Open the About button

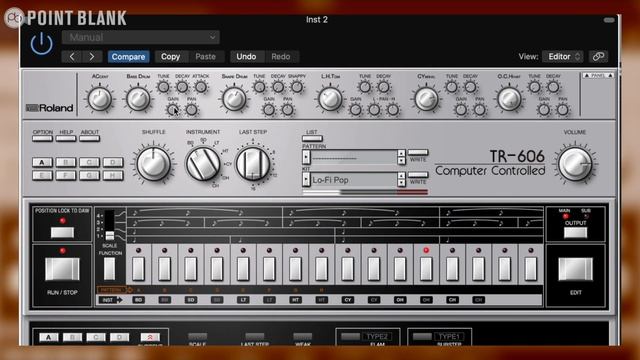(89, 138)
